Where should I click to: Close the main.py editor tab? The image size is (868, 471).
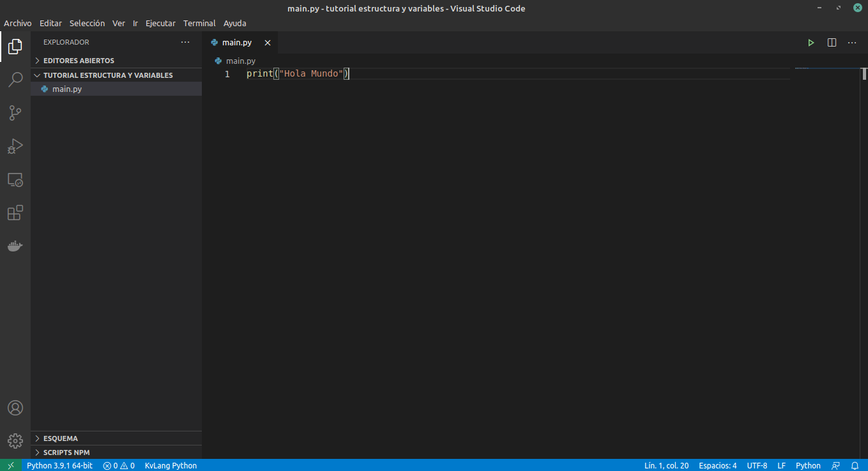pyautogui.click(x=268, y=43)
